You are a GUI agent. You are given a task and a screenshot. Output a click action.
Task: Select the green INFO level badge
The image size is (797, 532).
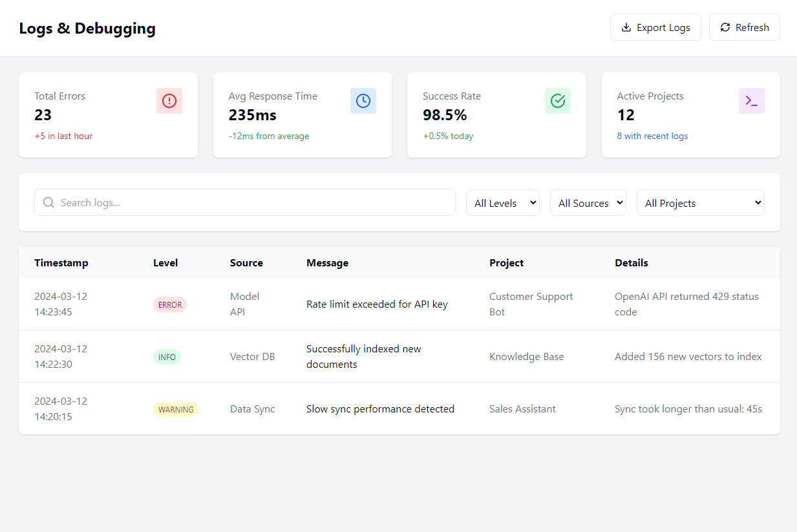[167, 357]
